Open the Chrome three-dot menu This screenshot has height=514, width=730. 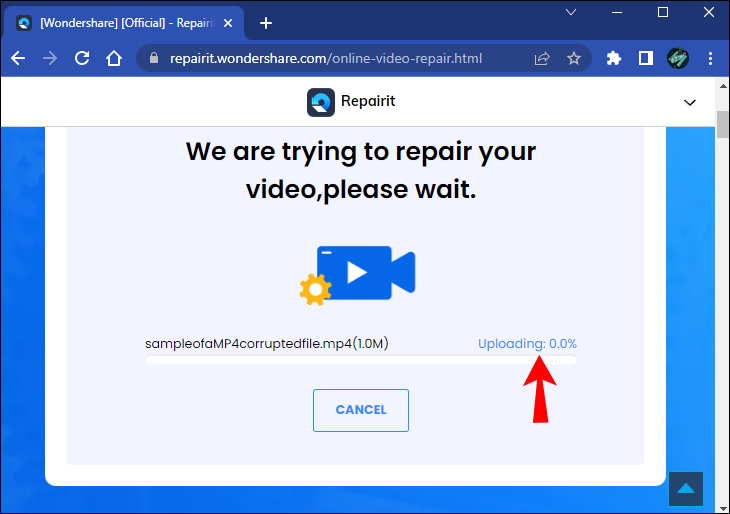click(710, 59)
